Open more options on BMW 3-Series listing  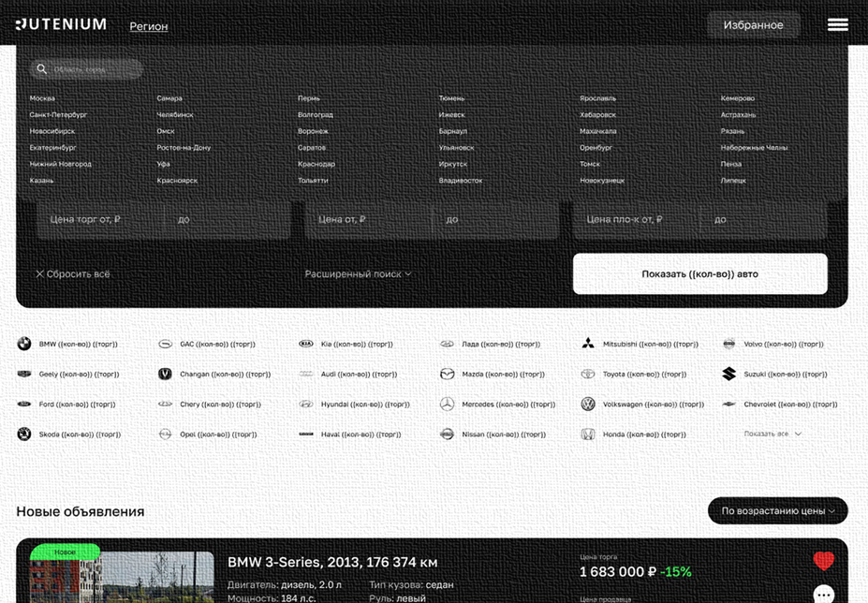(824, 595)
